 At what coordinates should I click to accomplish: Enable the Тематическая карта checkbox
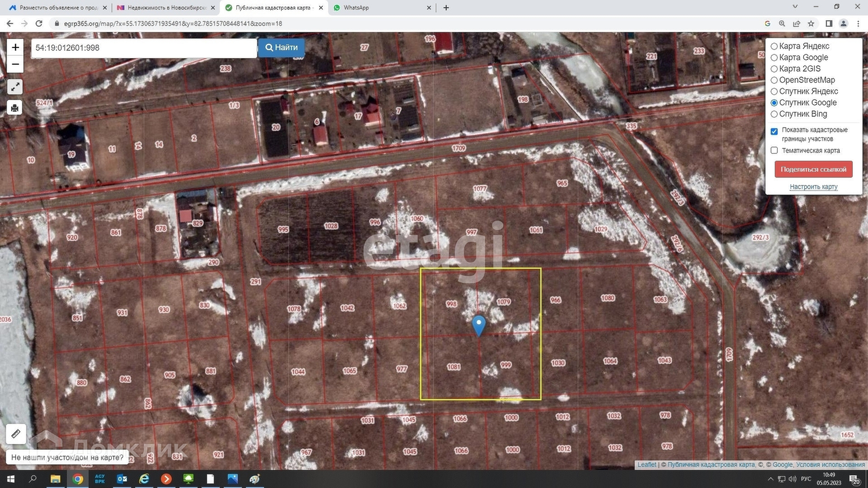[774, 150]
